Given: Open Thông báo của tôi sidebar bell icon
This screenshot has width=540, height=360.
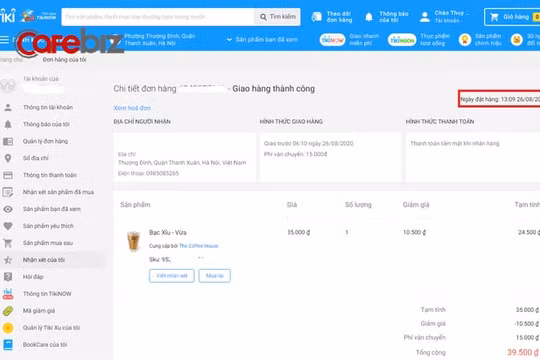Looking at the screenshot, I should (8, 124).
